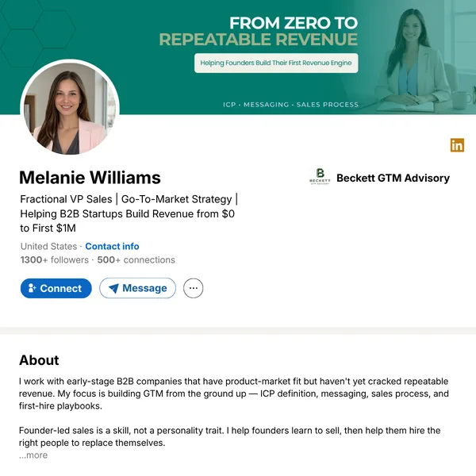Click the ICP · MESSAGING · SALES PROCESS text
This screenshot has height=476, width=476.
290,105
